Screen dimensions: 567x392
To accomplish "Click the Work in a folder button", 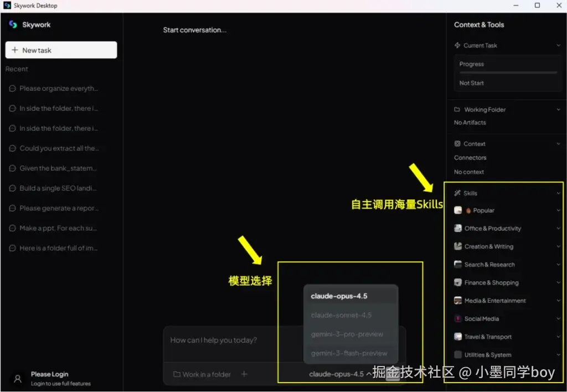I will (202, 374).
